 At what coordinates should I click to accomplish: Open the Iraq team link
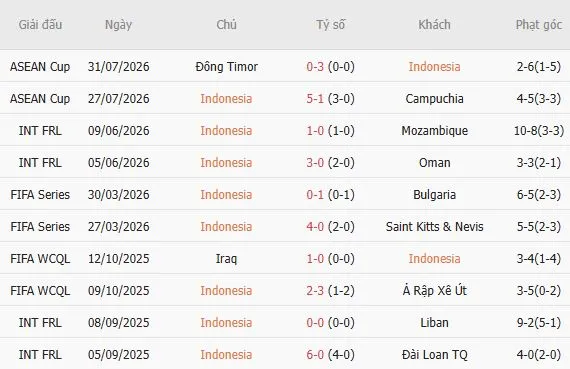(226, 259)
